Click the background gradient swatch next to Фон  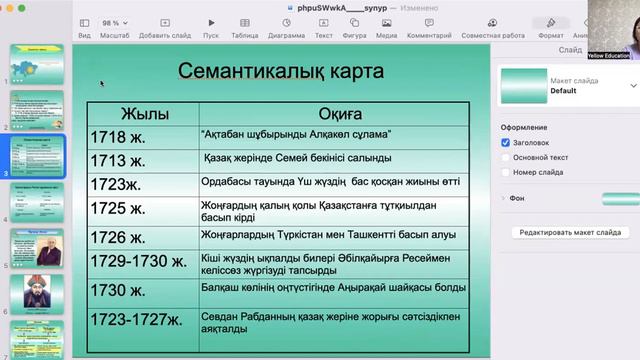[x=621, y=198]
